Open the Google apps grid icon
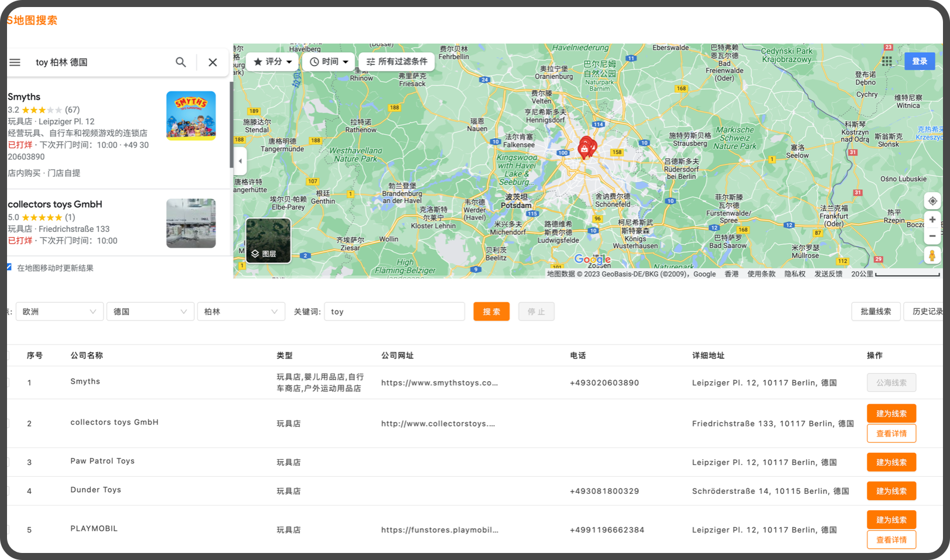 coord(887,61)
